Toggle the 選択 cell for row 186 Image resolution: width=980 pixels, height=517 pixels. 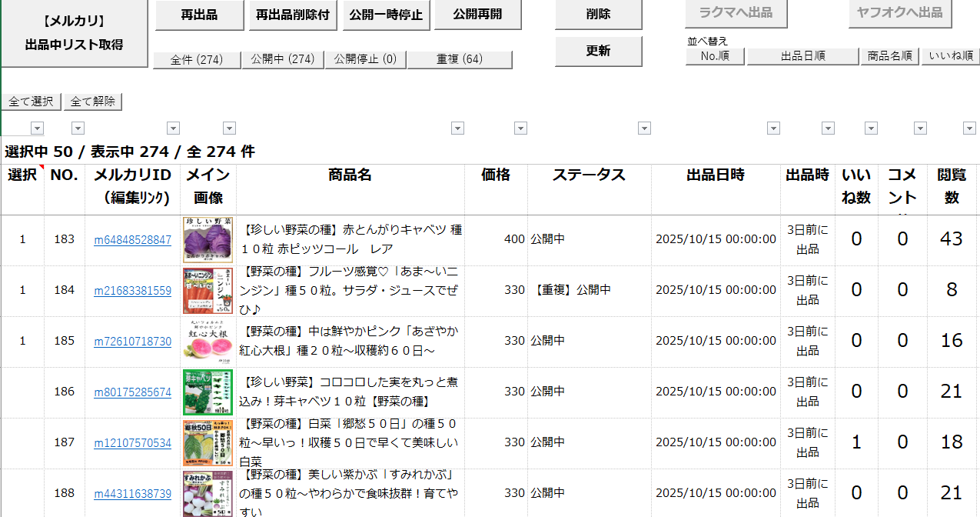(x=22, y=392)
